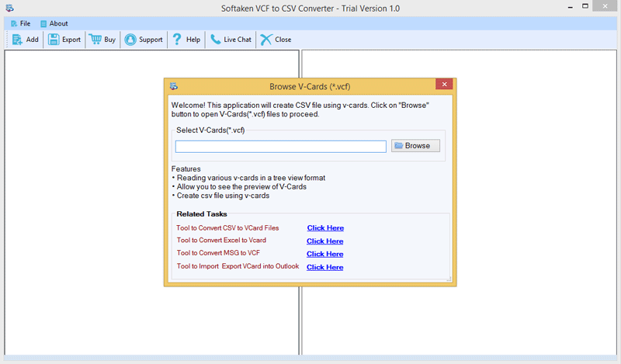The width and height of the screenshot is (621, 364).
Task: Click 'Tool to Import Export VCard into Outlook' text
Action: click(238, 266)
